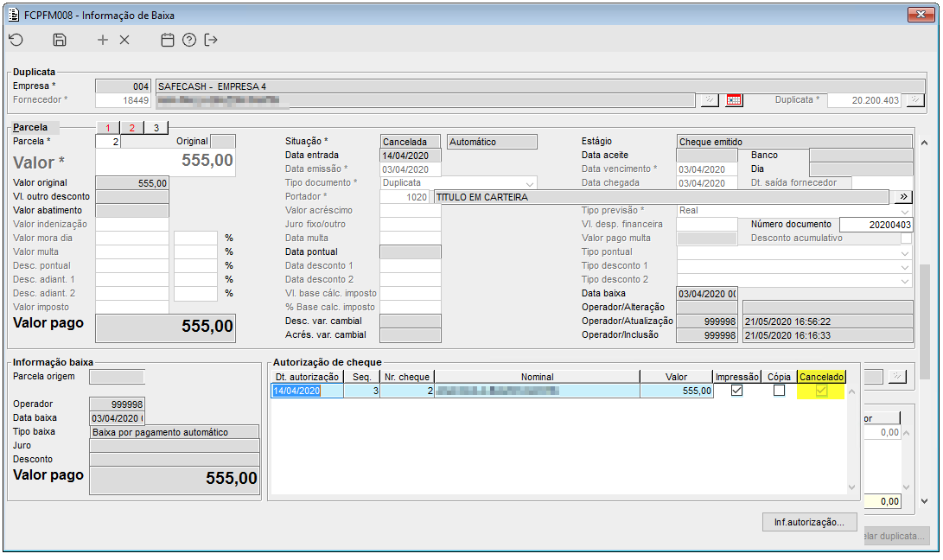The width and height of the screenshot is (943, 560).
Task: Close the Informação de Baixa window
Action: click(921, 15)
